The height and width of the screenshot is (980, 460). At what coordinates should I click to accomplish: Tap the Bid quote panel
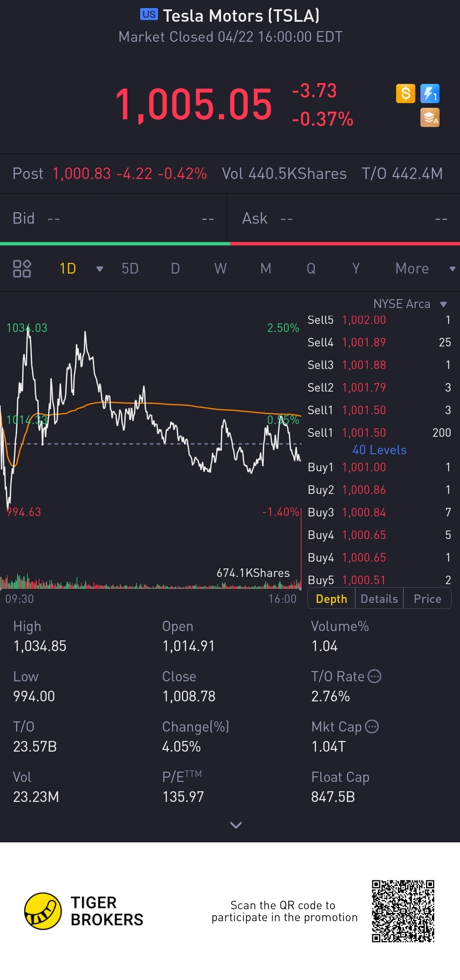(x=113, y=218)
